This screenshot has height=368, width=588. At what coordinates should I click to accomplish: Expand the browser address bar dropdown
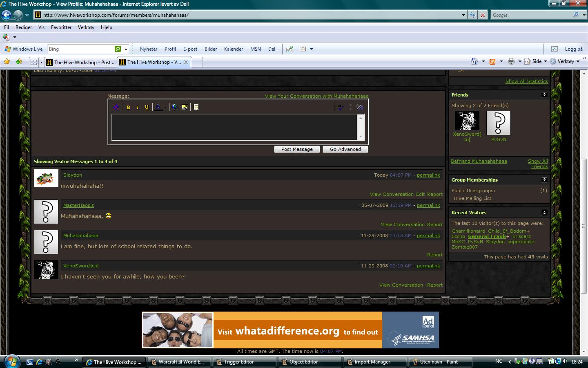[x=463, y=15]
